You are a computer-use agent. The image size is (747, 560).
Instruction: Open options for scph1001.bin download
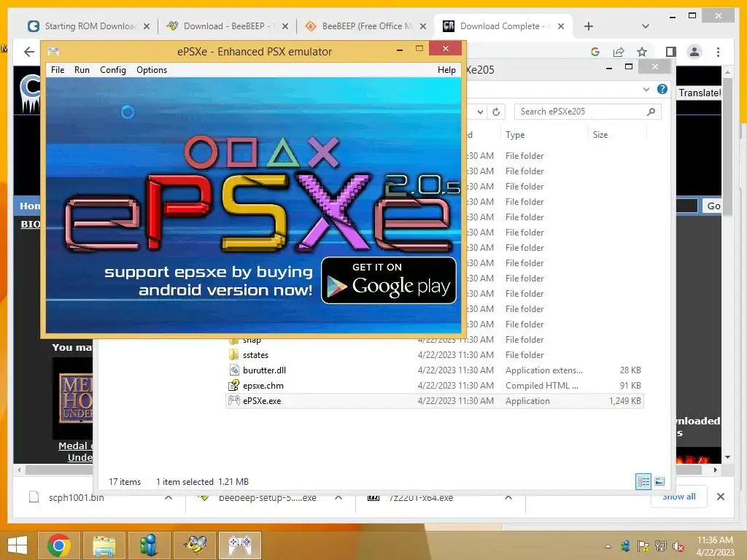coord(169,497)
